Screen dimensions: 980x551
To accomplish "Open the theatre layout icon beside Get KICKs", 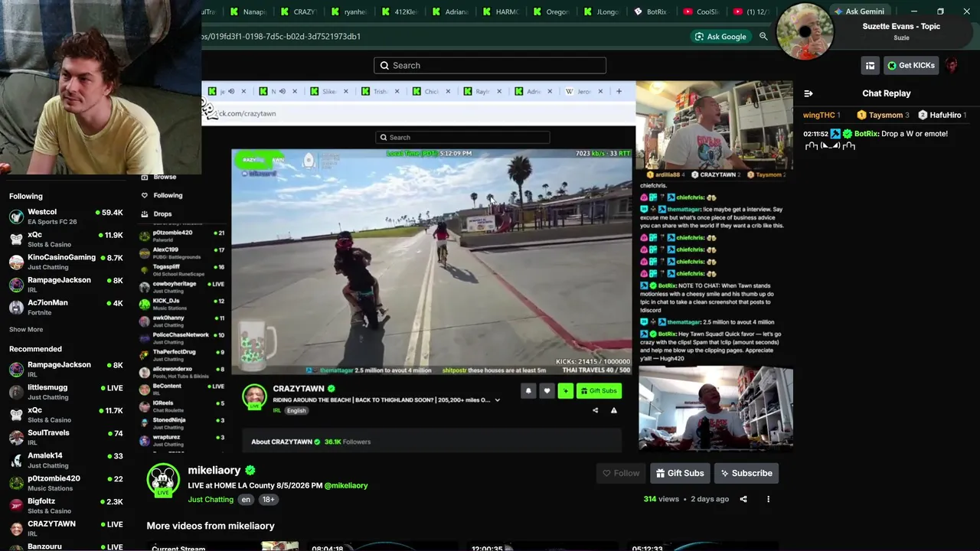I will 870,66.
